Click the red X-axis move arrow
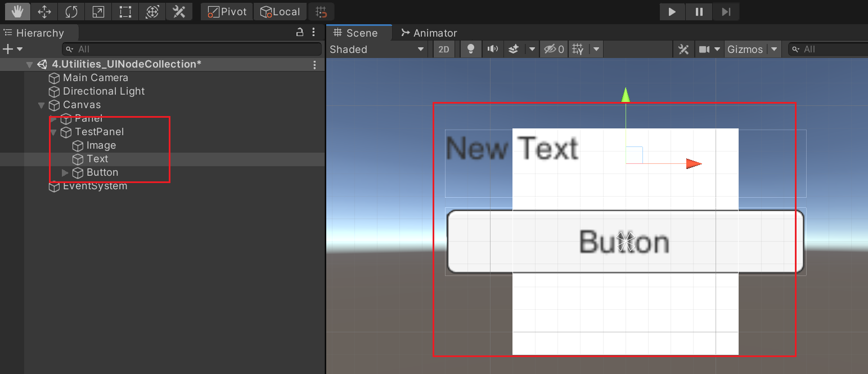The width and height of the screenshot is (868, 374). (694, 164)
